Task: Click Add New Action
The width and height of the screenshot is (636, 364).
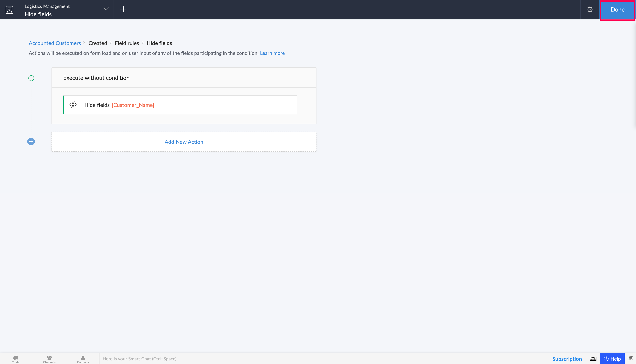Action: (x=184, y=142)
